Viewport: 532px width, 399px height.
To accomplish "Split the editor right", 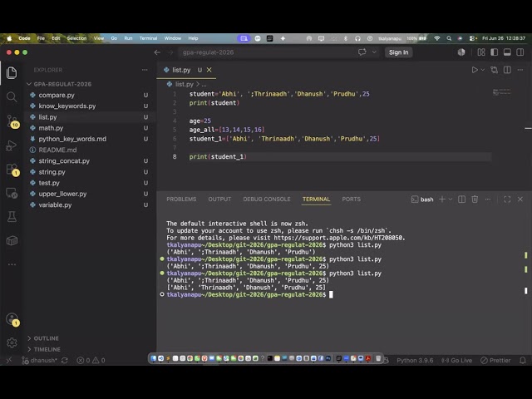I will [507, 70].
